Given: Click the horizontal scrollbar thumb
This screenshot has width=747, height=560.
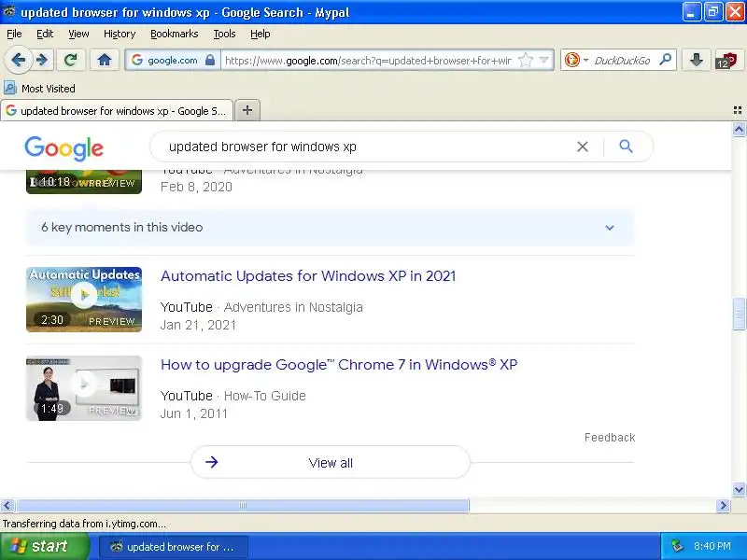Looking at the screenshot, I should pos(243,505).
